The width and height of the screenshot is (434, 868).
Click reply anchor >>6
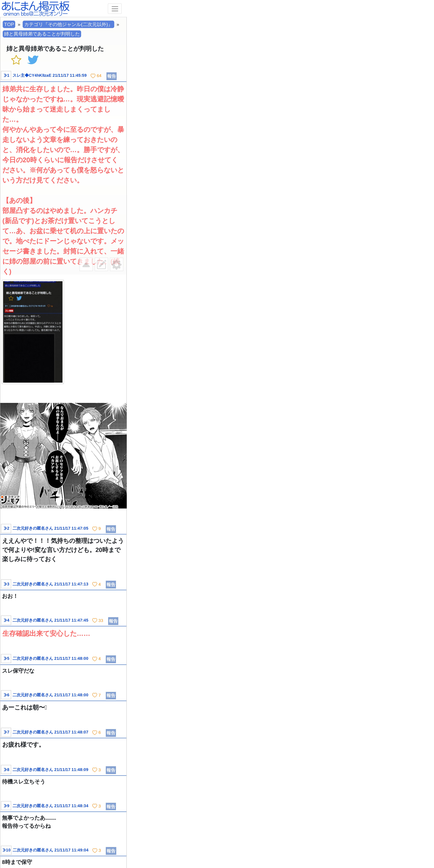(6, 695)
